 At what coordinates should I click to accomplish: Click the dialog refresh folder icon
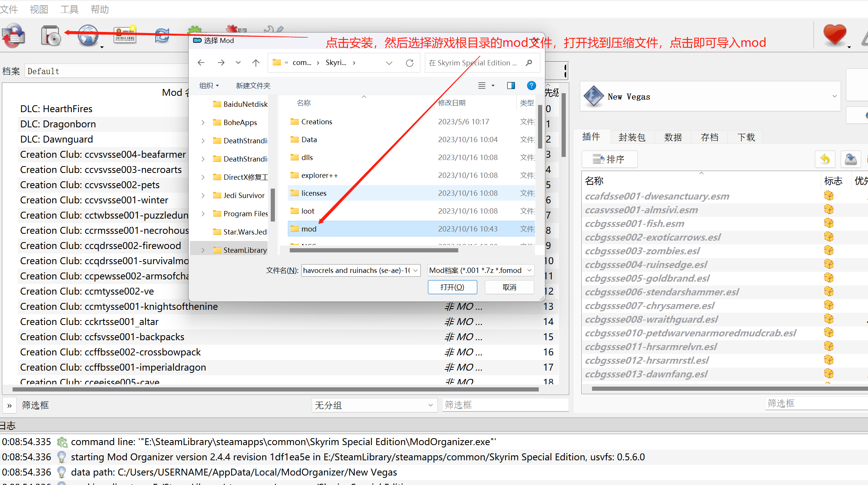(409, 63)
